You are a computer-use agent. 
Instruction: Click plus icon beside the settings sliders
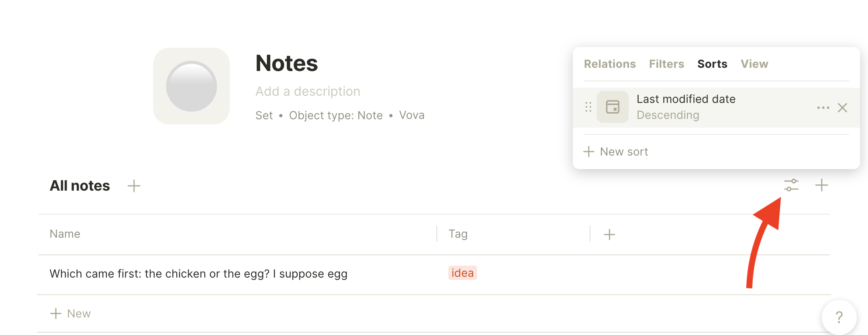821,185
